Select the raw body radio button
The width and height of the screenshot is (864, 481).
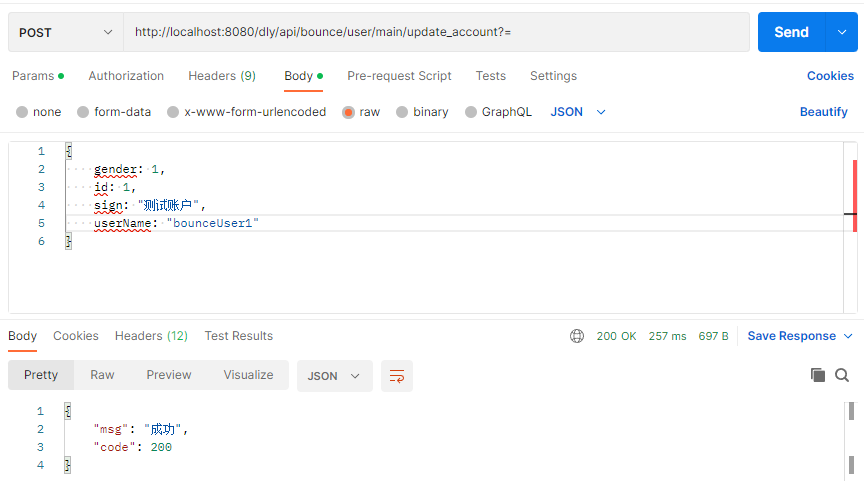(349, 112)
